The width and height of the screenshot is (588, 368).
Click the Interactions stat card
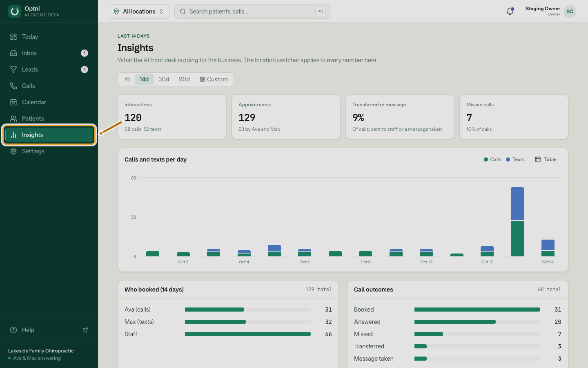tap(172, 117)
